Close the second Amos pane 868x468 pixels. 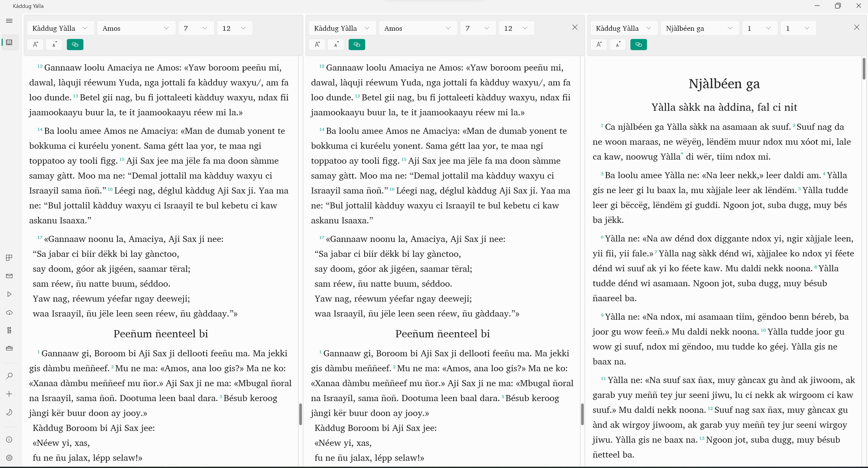point(575,27)
